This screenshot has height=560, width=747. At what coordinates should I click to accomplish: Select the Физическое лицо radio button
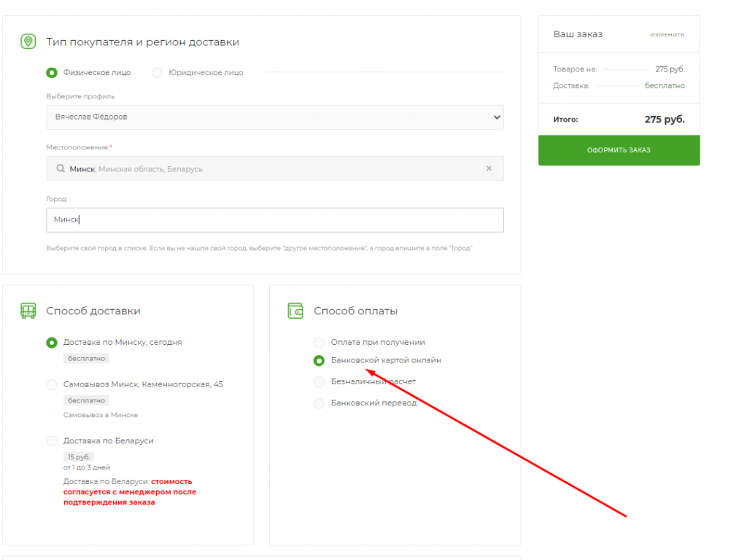(x=52, y=73)
